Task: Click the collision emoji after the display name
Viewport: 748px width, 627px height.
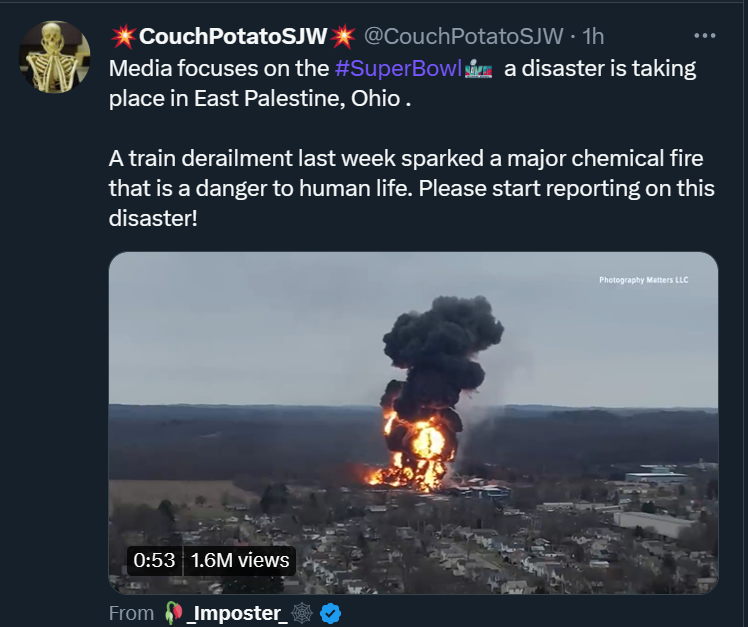Action: point(343,37)
